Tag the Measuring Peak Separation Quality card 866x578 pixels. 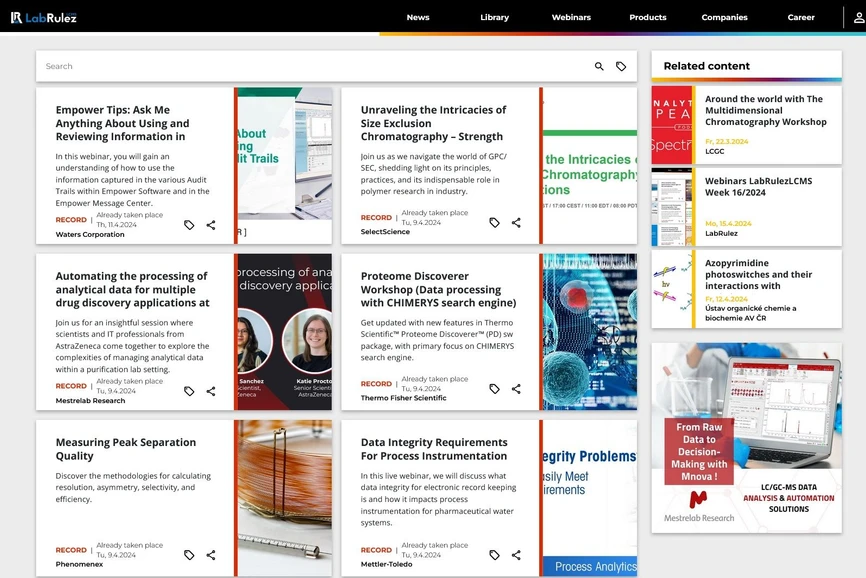point(189,555)
